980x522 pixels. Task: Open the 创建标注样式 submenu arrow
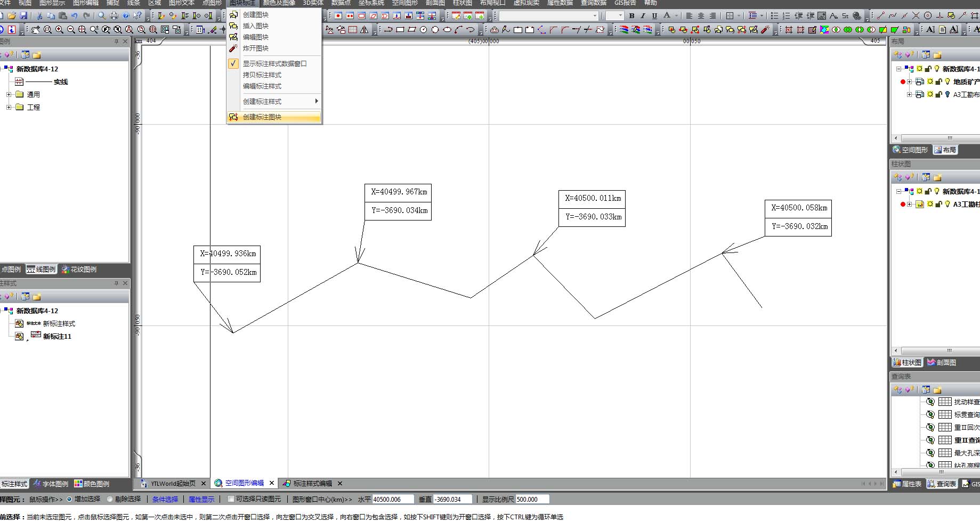coord(317,101)
